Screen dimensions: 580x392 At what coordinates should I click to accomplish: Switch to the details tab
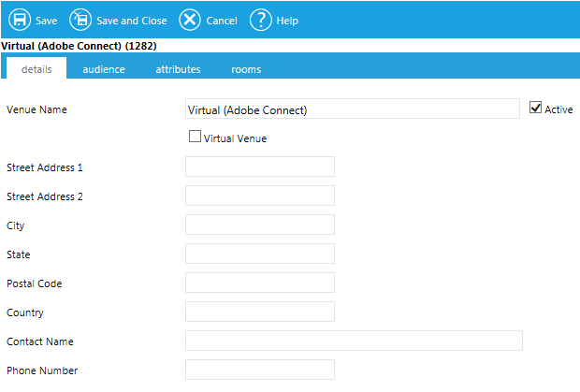point(36,69)
